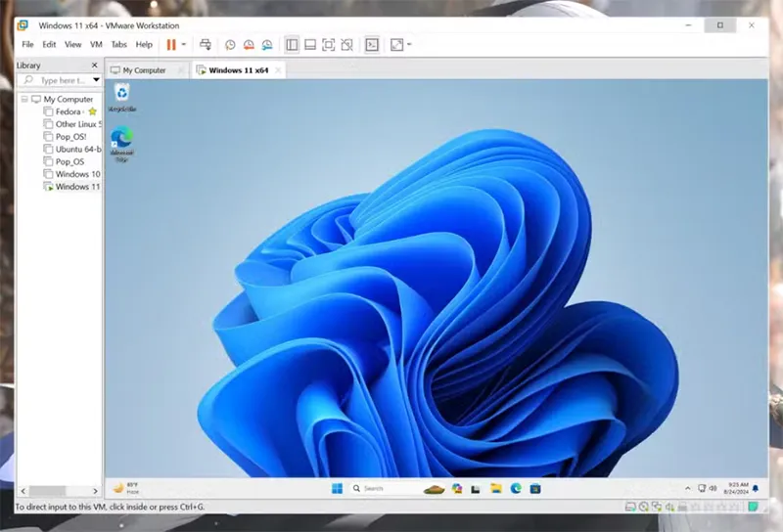Send Ctrl+Alt+Del to the virtual machine
Image resolution: width=783 pixels, height=532 pixels.
206,45
